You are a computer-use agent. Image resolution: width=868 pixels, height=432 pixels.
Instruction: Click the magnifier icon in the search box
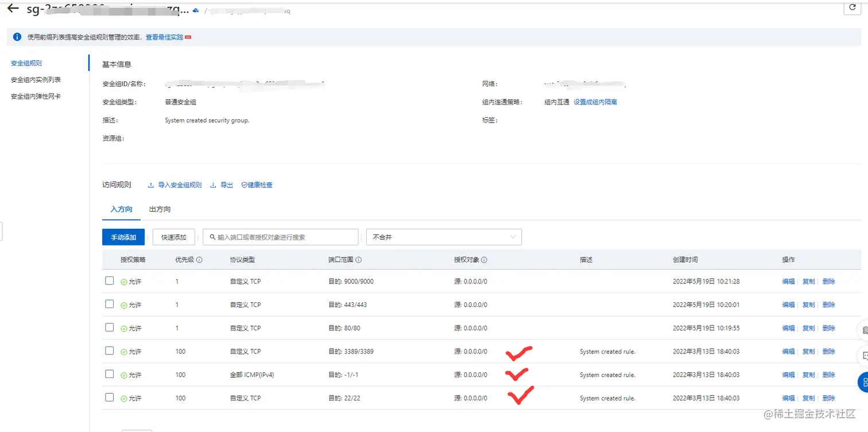213,237
